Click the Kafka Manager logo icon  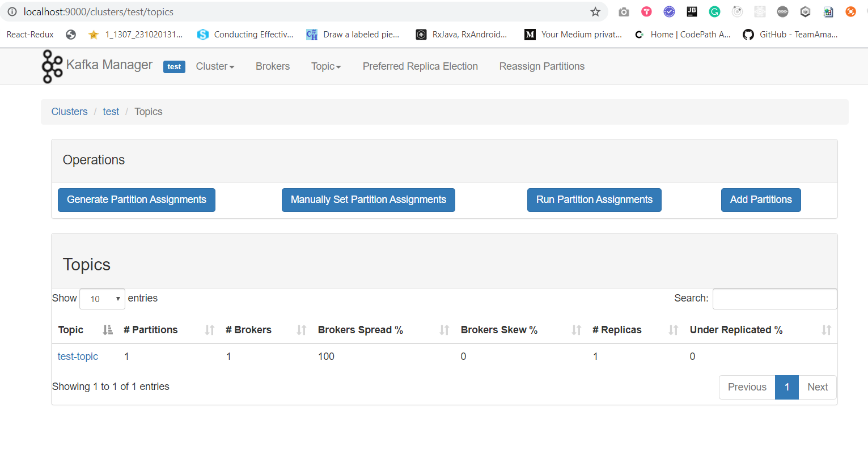(52, 66)
